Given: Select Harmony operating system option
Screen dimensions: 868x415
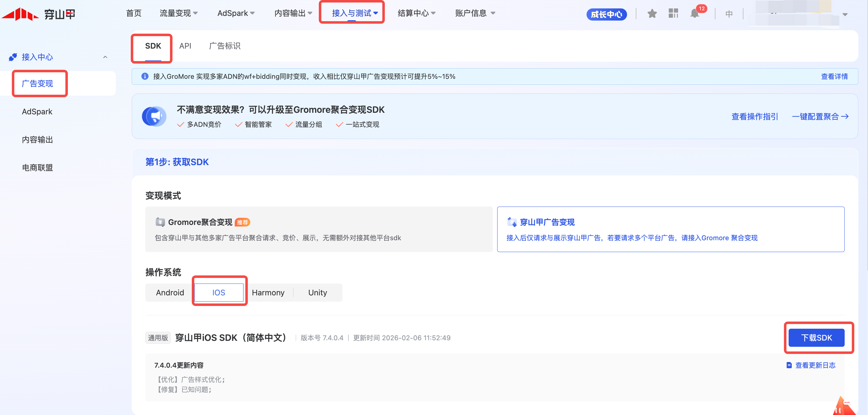Looking at the screenshot, I should click(x=268, y=292).
